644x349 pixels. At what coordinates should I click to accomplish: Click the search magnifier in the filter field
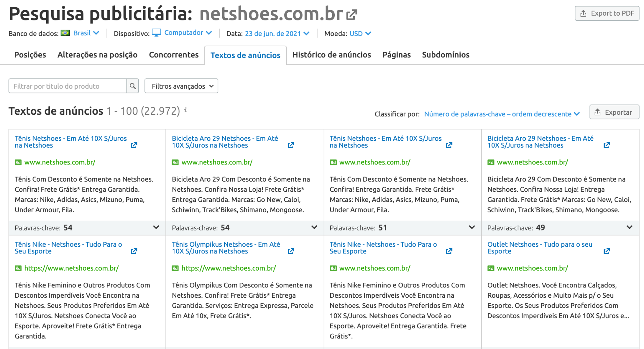pos(133,86)
